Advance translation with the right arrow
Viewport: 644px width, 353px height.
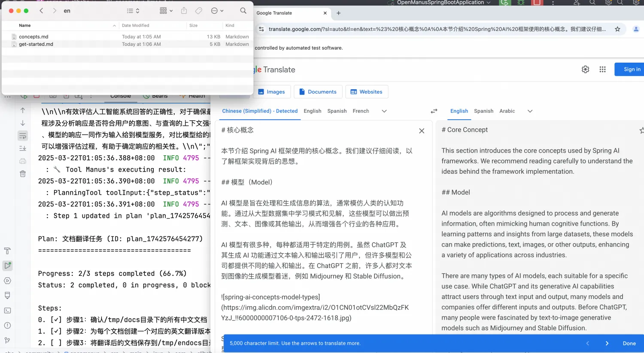(x=607, y=343)
